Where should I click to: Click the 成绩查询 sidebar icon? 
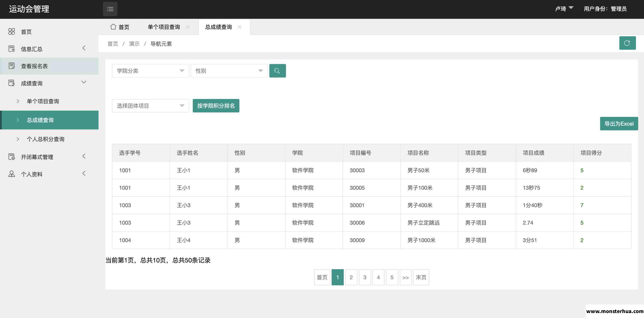pyautogui.click(x=12, y=83)
